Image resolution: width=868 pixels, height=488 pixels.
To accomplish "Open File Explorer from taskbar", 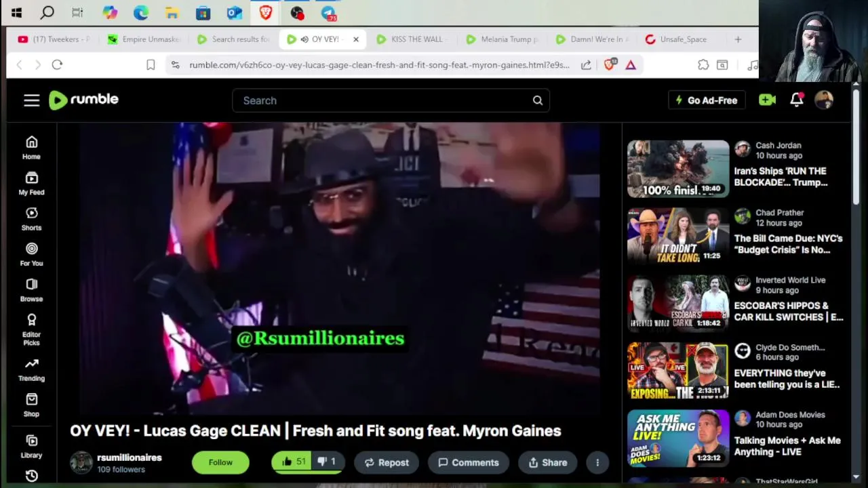I will 172,12.
